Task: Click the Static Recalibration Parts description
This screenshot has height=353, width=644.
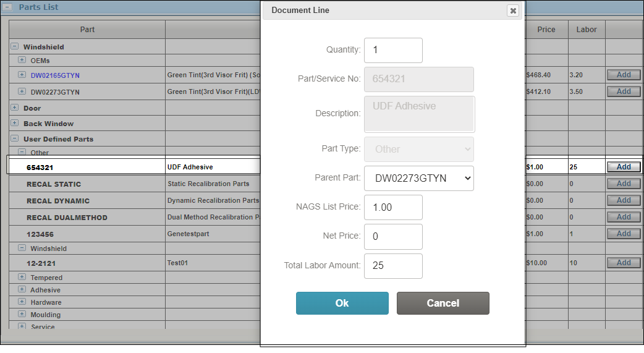Action: (208, 184)
